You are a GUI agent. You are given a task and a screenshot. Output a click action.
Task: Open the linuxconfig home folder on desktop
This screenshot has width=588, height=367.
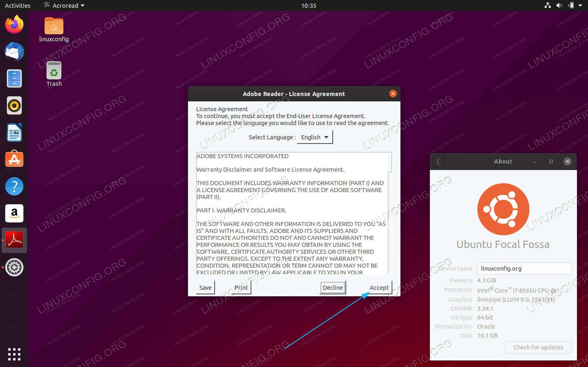point(54,30)
